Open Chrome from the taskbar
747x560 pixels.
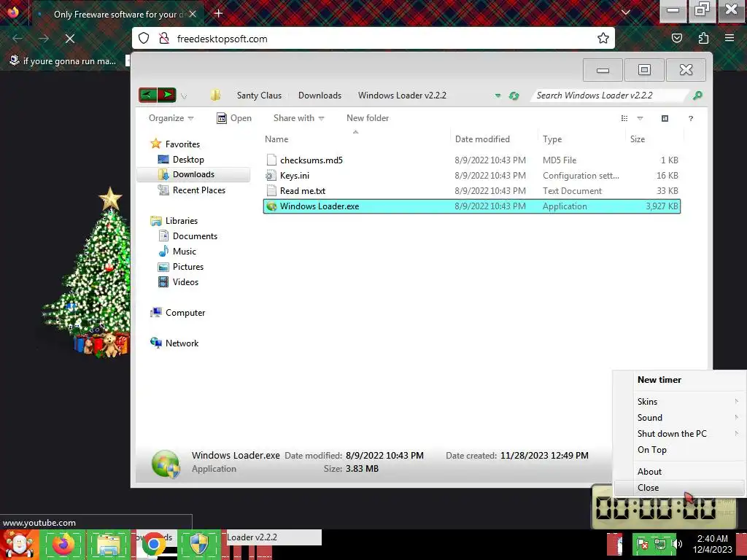[x=153, y=545]
